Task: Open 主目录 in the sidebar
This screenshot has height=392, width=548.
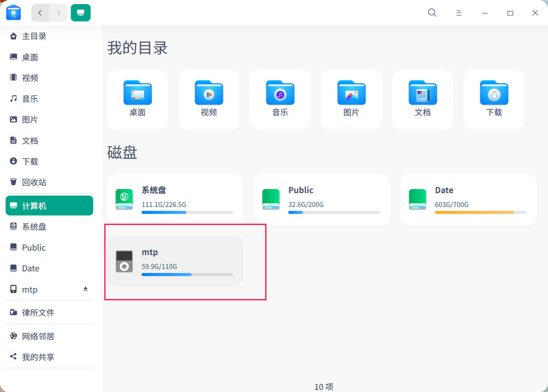Action: tap(49, 36)
